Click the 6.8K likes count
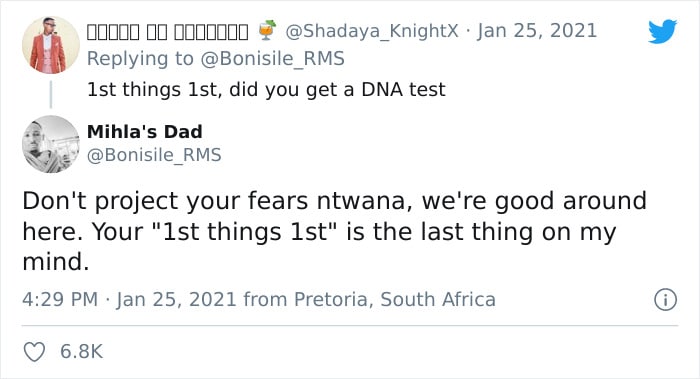 [81, 352]
